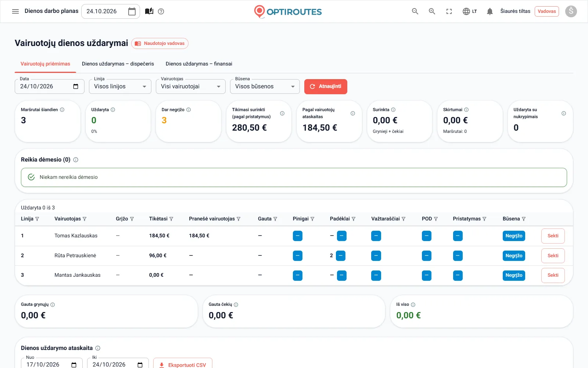Toggle fullscreen mode icon
The image size is (588, 368).
click(449, 11)
